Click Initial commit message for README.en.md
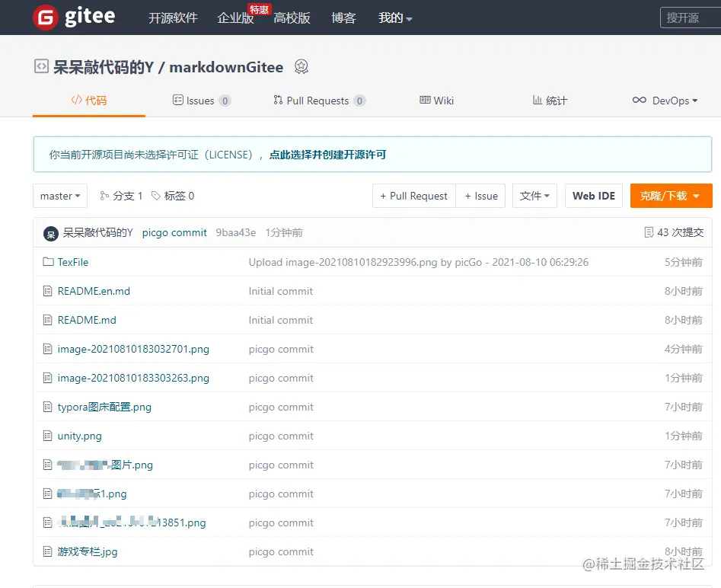 [280, 291]
